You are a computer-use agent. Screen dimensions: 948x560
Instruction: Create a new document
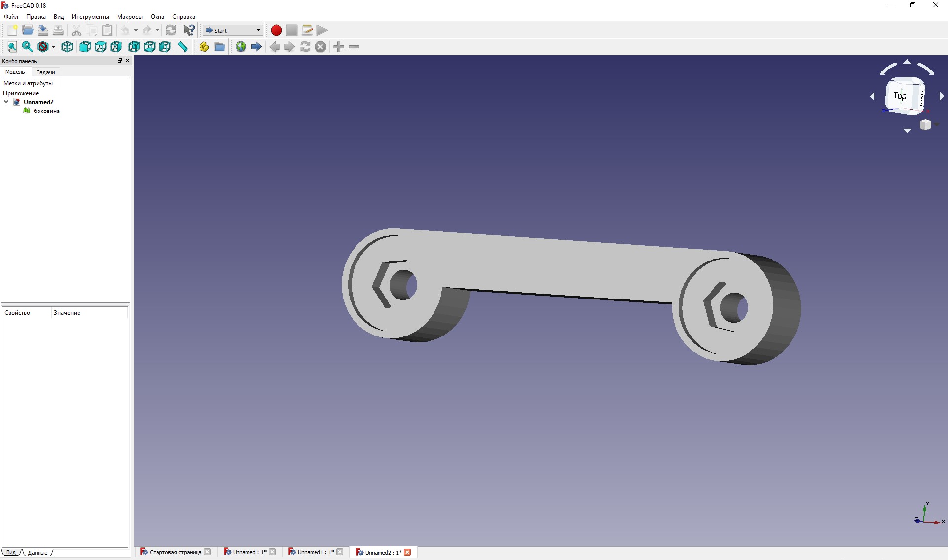[x=12, y=30]
